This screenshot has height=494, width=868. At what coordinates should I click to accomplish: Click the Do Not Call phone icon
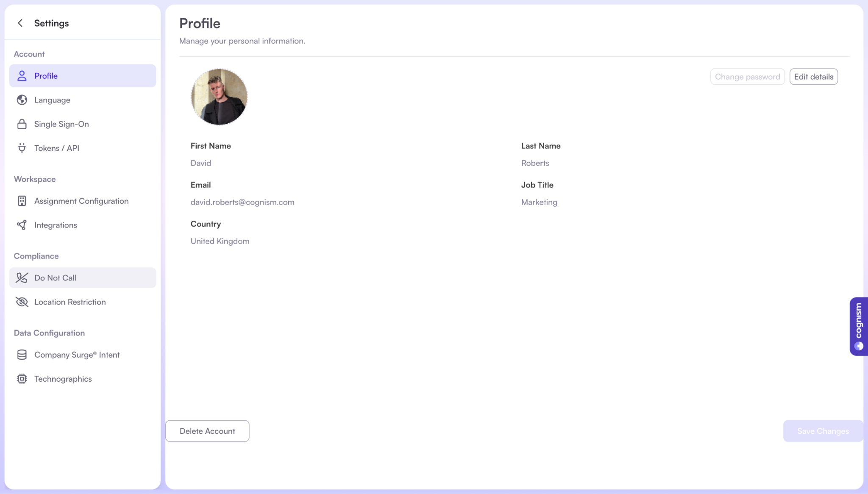click(22, 278)
